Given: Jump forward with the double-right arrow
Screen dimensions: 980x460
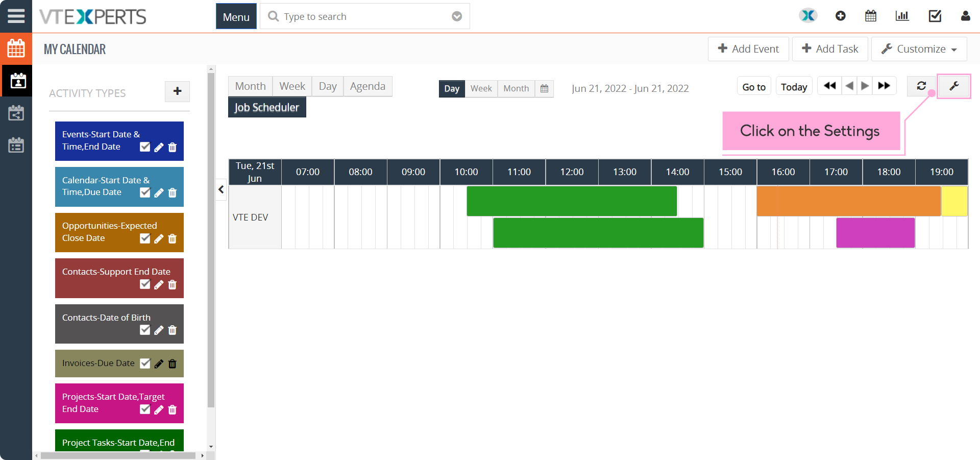Looking at the screenshot, I should pyautogui.click(x=885, y=86).
